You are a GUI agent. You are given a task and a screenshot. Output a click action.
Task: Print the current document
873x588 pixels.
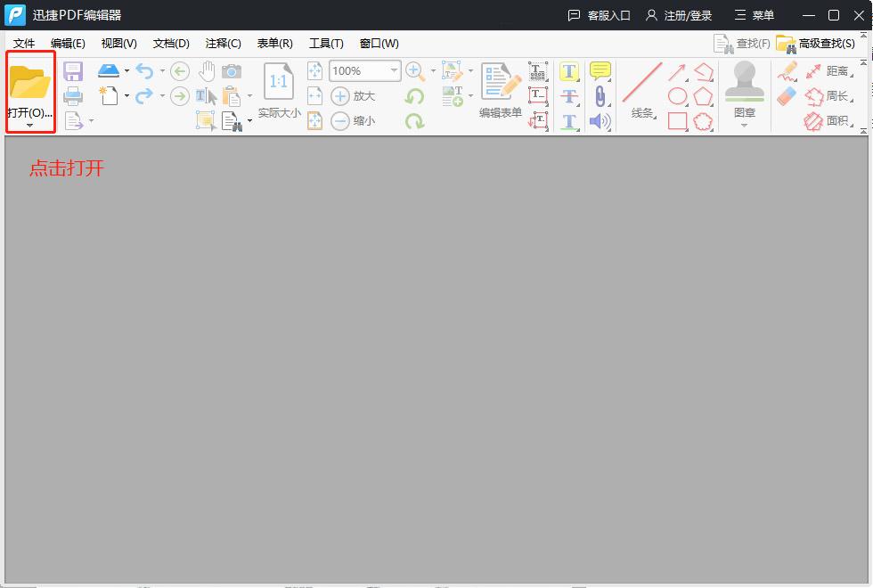pos(73,96)
